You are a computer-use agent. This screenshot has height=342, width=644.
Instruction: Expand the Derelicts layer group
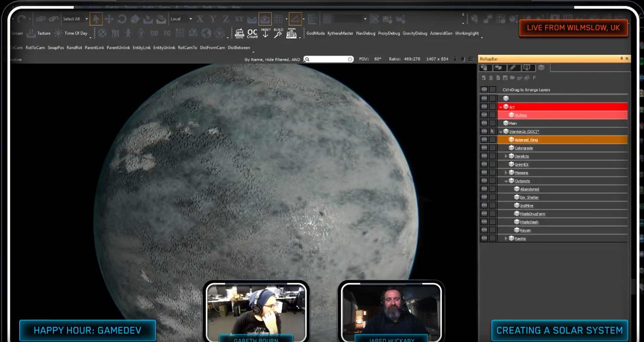coord(506,156)
